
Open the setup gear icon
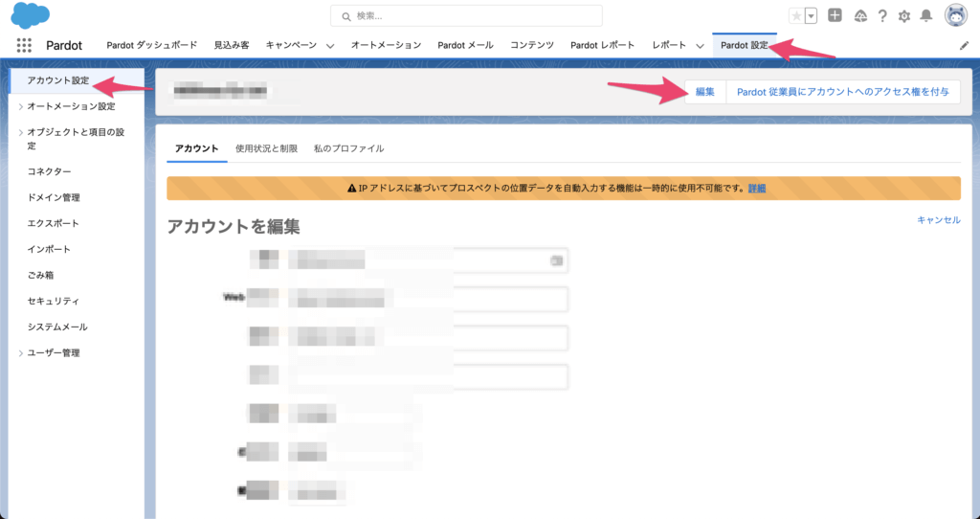coord(903,16)
